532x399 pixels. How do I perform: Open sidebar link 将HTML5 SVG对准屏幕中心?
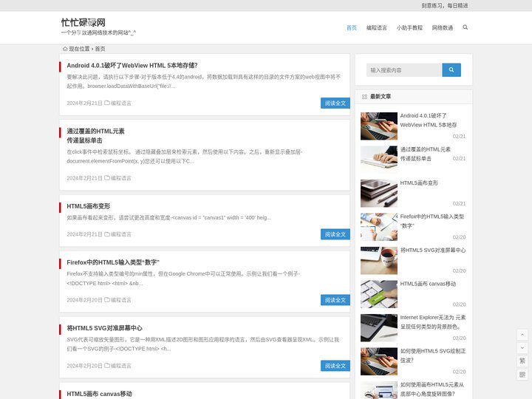(x=433, y=250)
